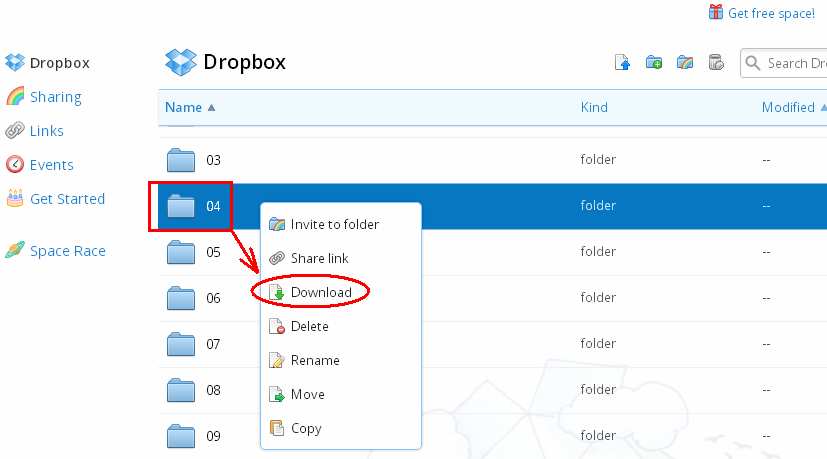Click the Space Race planet icon
The width and height of the screenshot is (827, 459).
(15, 250)
